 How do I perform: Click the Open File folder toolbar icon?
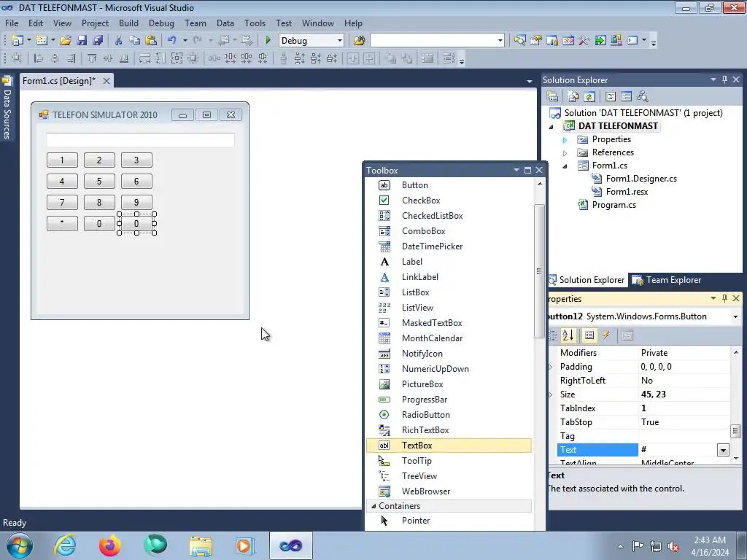[65, 41]
